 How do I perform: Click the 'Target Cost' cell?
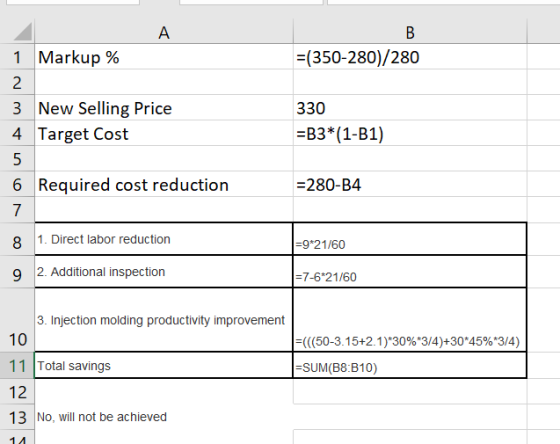coord(164,133)
